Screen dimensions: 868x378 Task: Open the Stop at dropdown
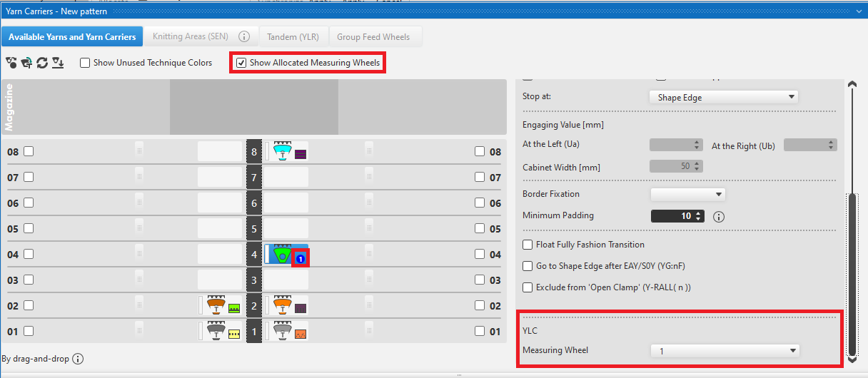click(x=723, y=97)
